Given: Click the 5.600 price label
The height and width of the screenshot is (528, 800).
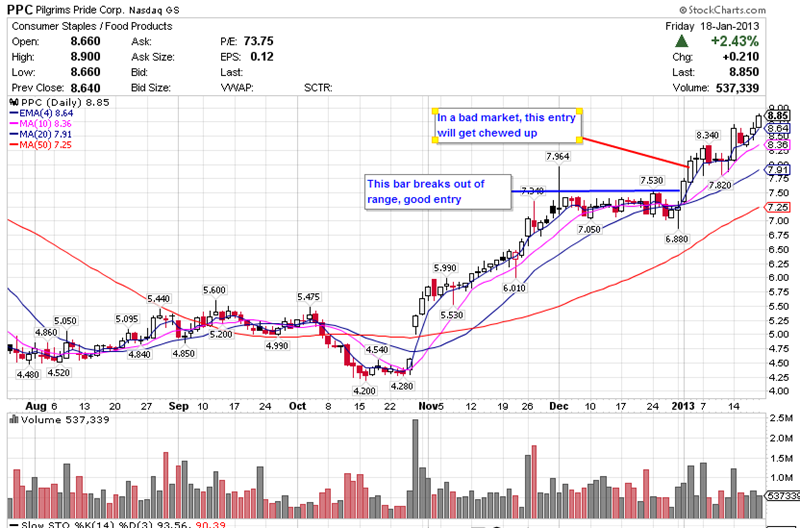Looking at the screenshot, I should coord(214,290).
